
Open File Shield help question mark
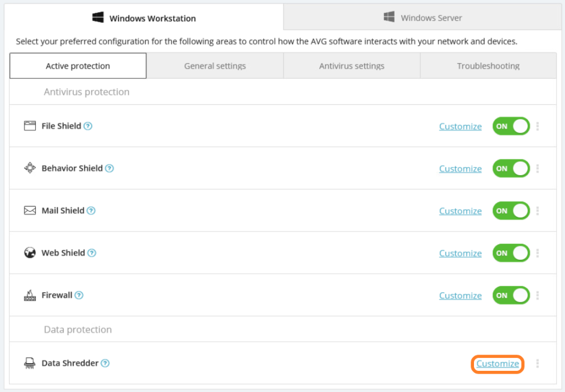pos(88,126)
